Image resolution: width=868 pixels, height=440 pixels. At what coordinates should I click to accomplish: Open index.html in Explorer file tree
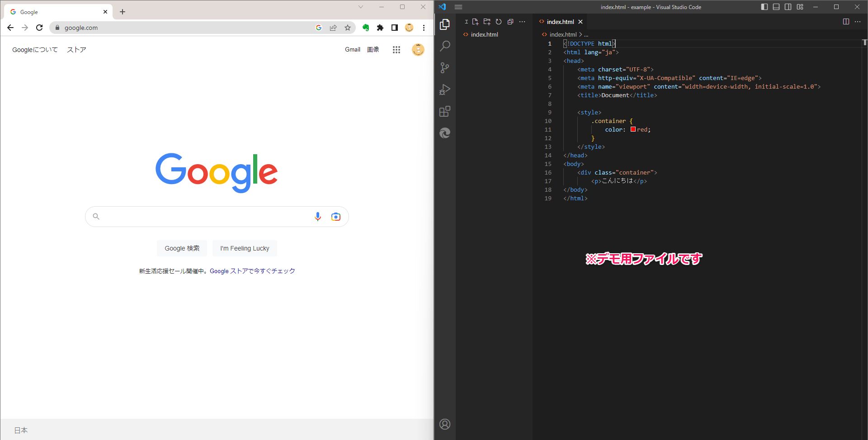click(x=484, y=34)
